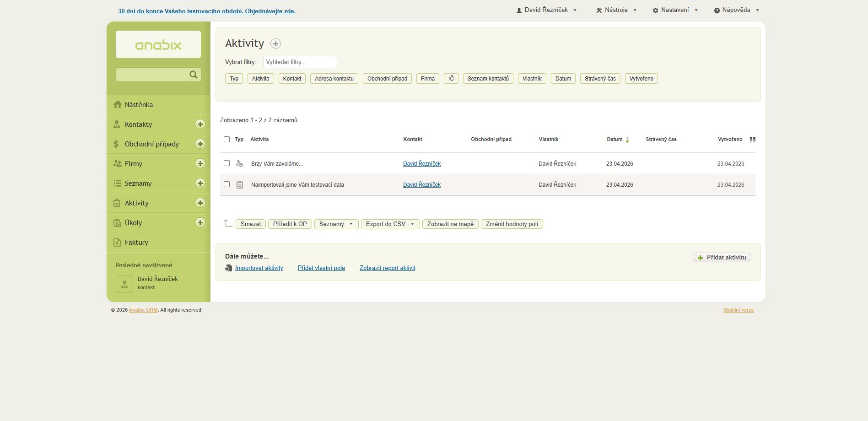
Task: Check the 'Naimportovali jsme Vám testovací data' checkbox
Action: click(x=226, y=184)
